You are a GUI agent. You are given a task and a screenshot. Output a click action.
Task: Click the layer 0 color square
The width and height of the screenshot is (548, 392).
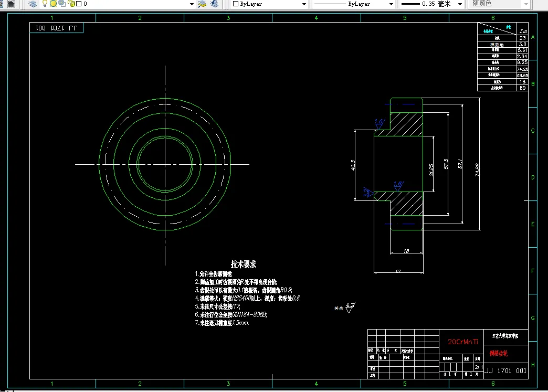point(79,4)
